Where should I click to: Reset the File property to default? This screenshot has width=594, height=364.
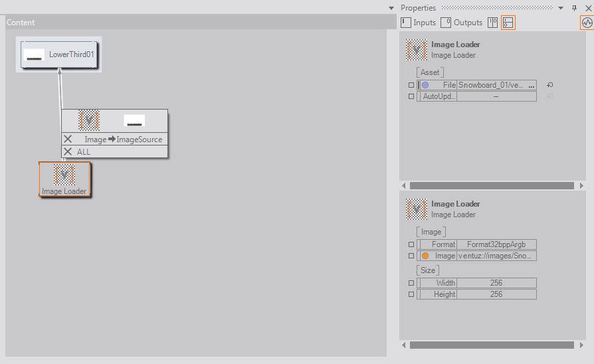(549, 85)
